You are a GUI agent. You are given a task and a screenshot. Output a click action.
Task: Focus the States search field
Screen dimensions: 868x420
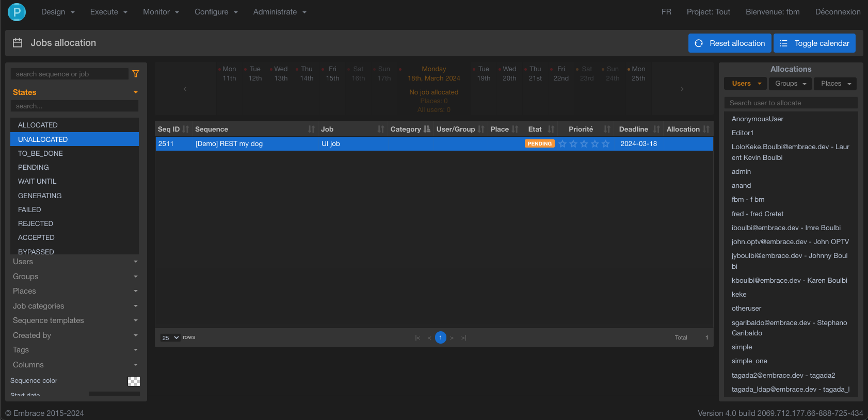coord(75,106)
